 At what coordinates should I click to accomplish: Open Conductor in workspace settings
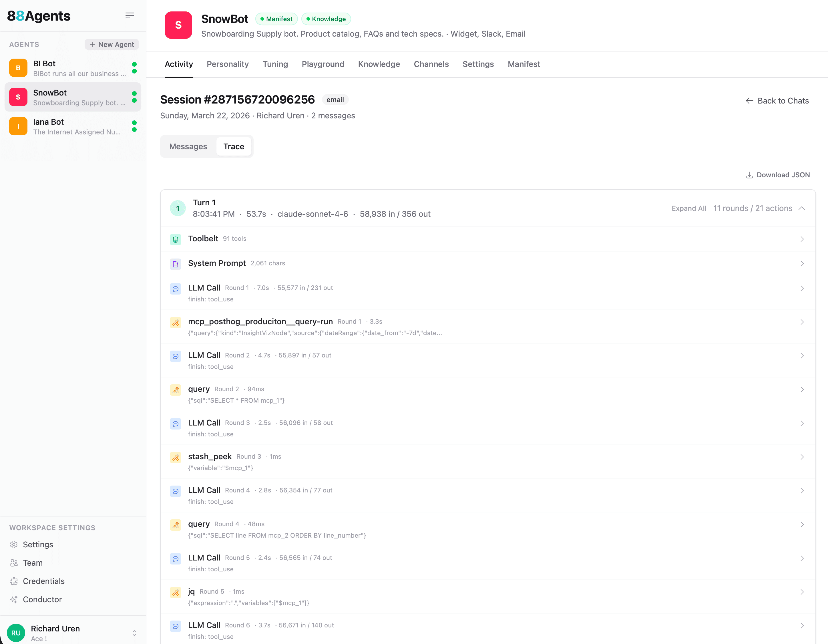click(42, 599)
